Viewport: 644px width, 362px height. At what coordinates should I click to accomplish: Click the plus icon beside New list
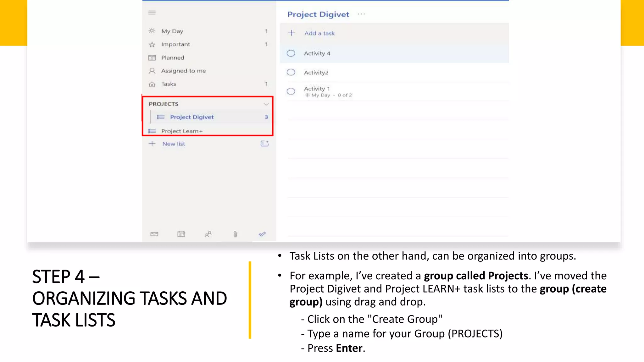click(x=152, y=144)
